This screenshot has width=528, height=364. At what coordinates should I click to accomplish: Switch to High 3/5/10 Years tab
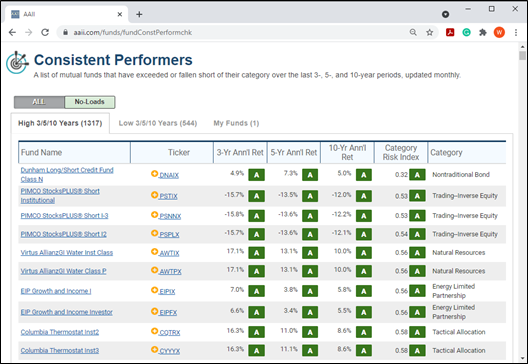coord(60,123)
